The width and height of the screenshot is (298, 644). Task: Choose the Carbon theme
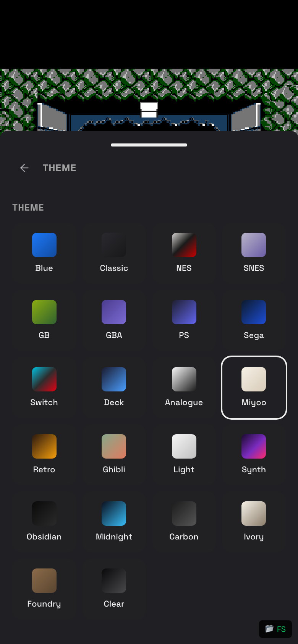[184, 522]
